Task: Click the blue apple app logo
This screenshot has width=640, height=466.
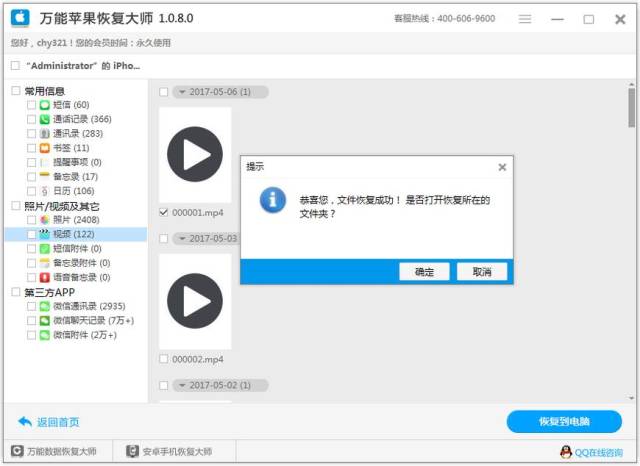Action: tap(20, 18)
